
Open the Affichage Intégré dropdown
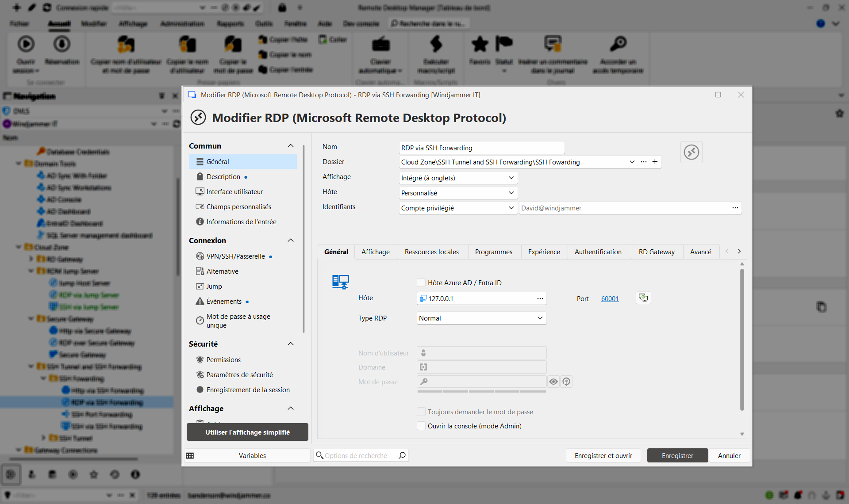tap(457, 178)
